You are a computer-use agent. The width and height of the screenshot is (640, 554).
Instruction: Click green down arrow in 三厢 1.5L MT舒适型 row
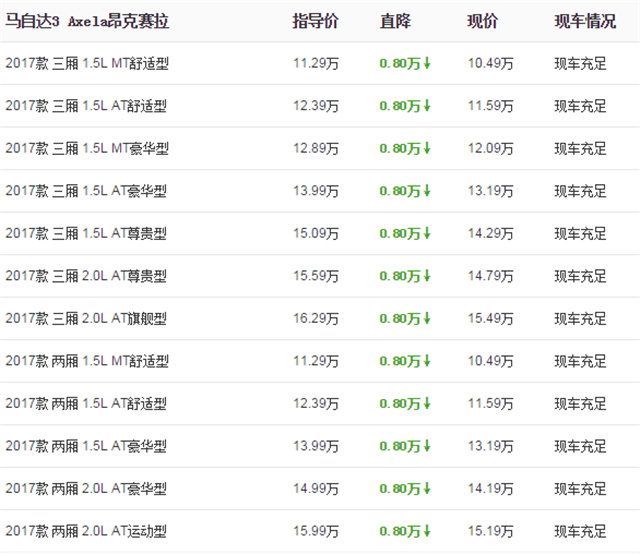click(x=427, y=63)
